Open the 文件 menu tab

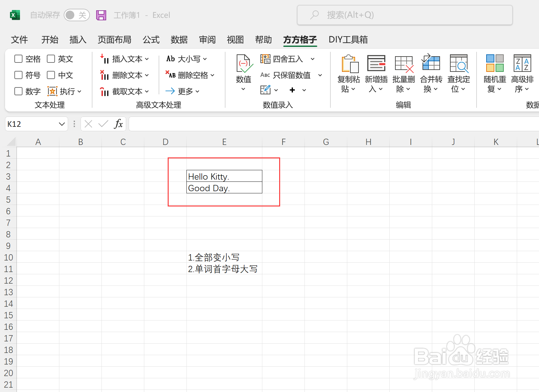click(x=19, y=40)
